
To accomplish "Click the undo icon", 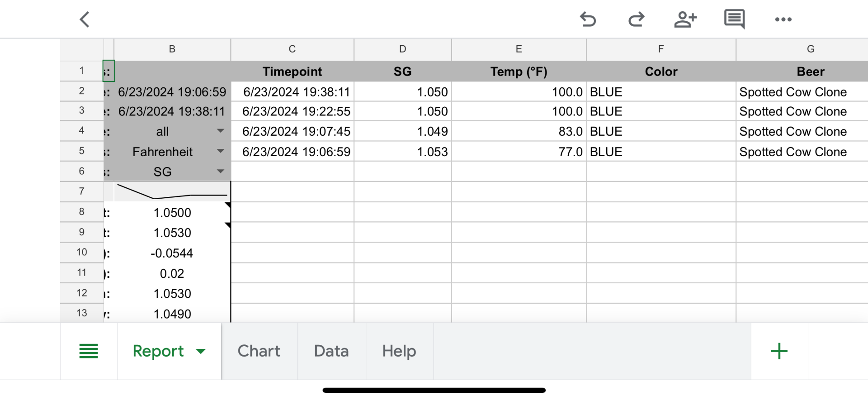I will coord(588,19).
